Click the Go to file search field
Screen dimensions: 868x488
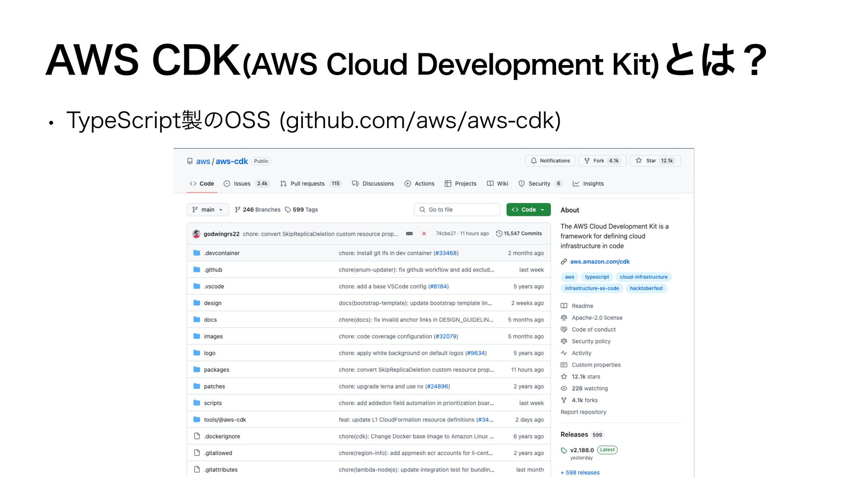tap(457, 210)
